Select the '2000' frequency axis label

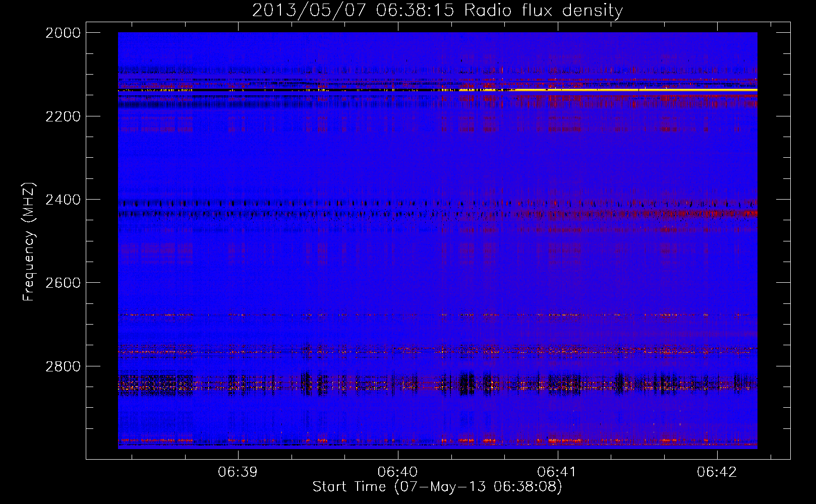(x=63, y=33)
